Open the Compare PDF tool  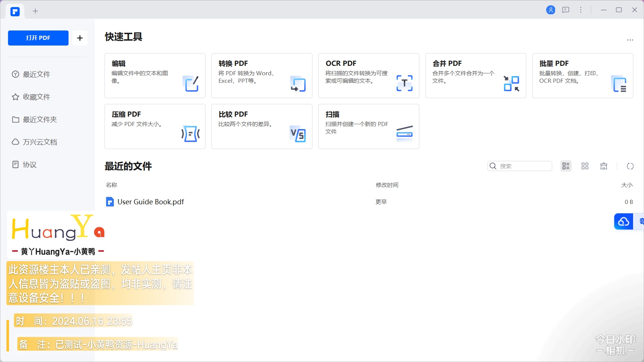click(x=262, y=126)
